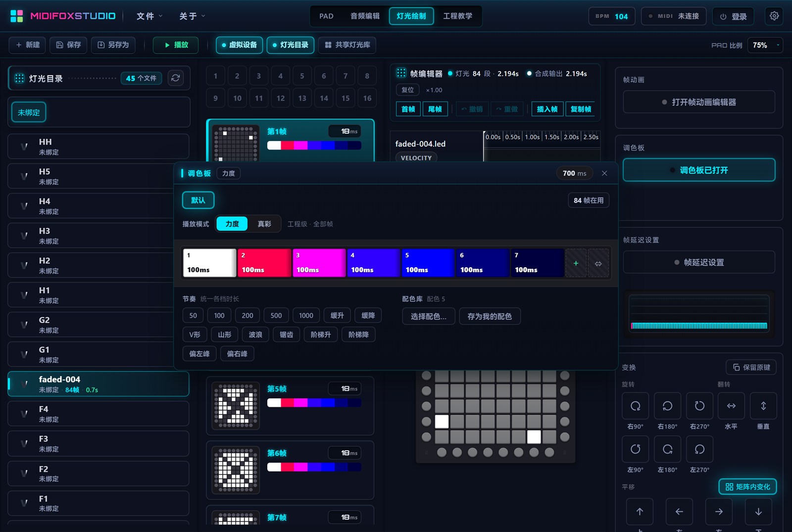
Task: Open the 关于 menu dropdown
Action: [192, 16]
